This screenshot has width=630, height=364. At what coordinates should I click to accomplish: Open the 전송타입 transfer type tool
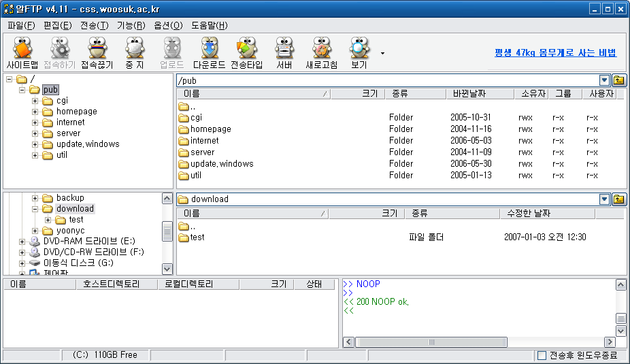point(247,53)
